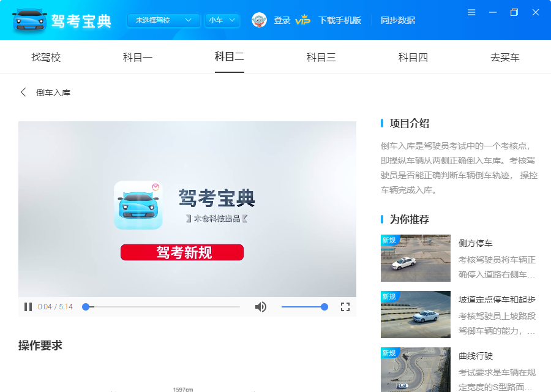Click 同步数据 sync data button

[398, 20]
